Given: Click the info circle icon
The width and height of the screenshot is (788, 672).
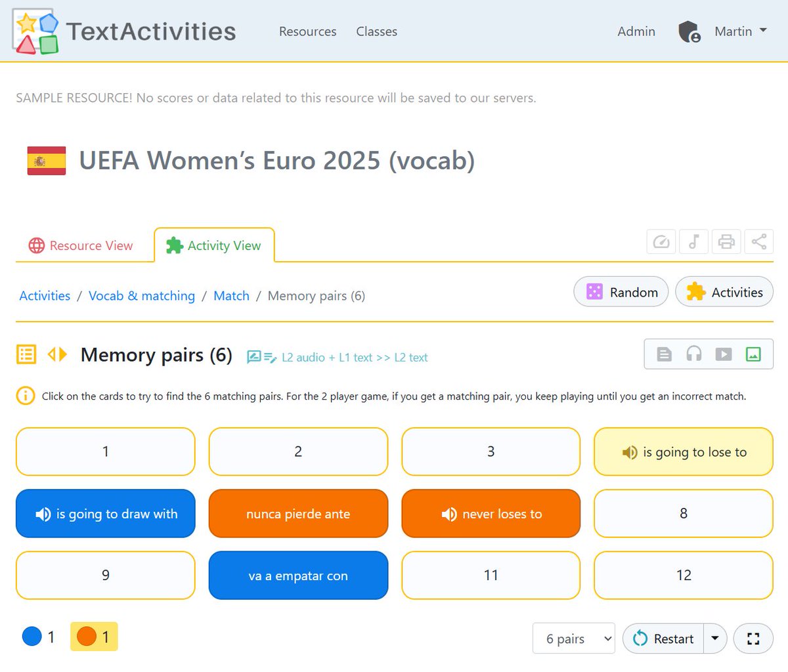Looking at the screenshot, I should 25,396.
